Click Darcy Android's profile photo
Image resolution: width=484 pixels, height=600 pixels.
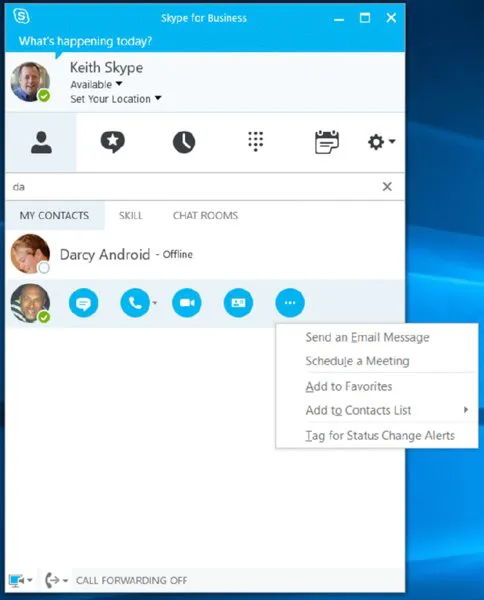(x=30, y=254)
